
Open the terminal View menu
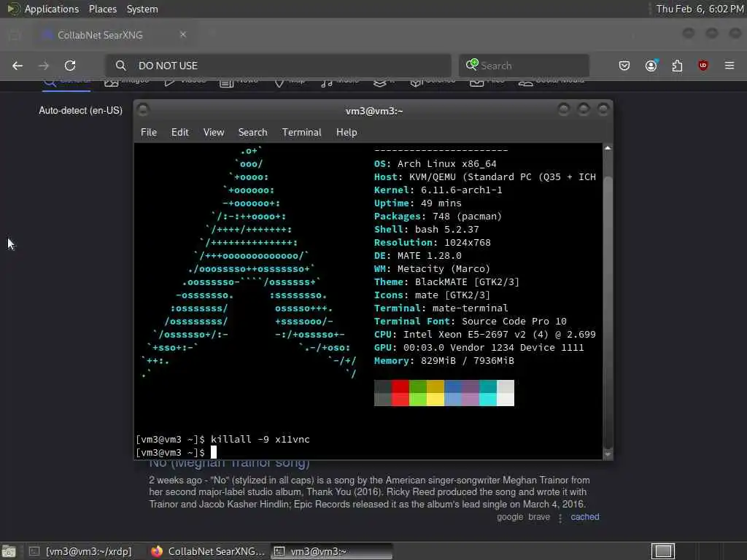(x=214, y=133)
